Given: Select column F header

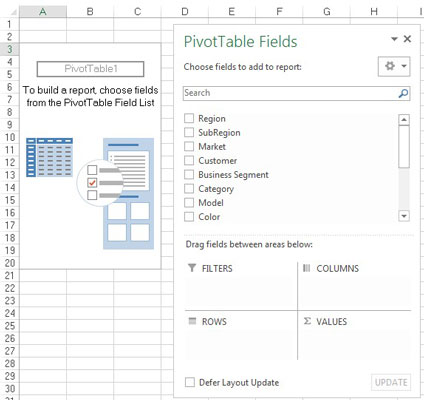Looking at the screenshot, I should coord(279,12).
